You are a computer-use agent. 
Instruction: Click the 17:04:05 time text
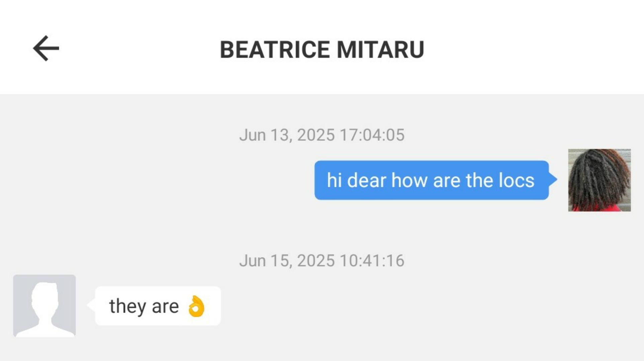point(372,135)
